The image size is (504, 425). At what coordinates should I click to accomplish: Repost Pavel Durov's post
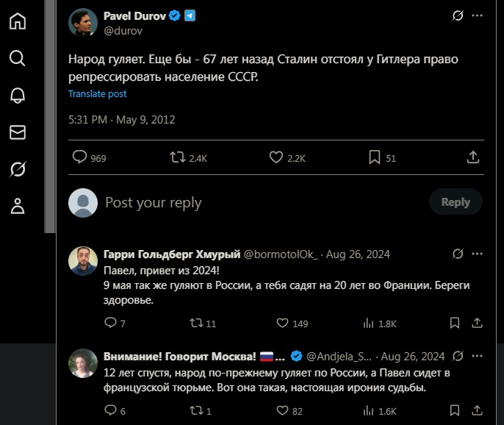[178, 157]
